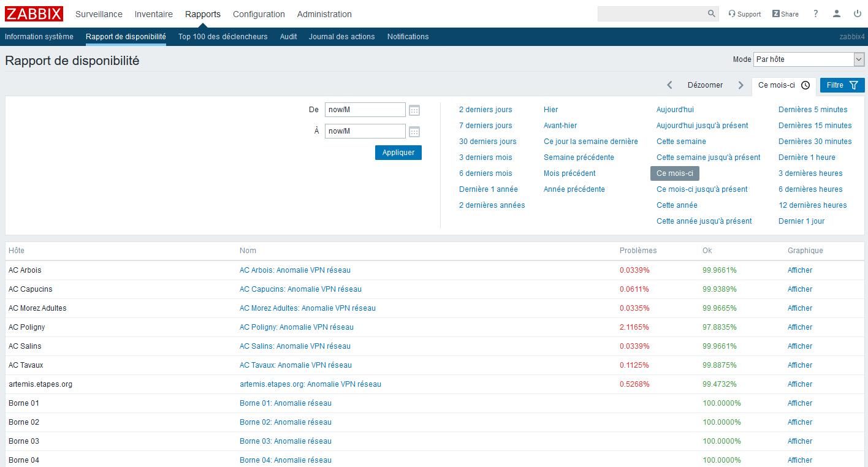
Task: Switch to the Top 100 des déclencheurs tab
Action: tap(222, 37)
